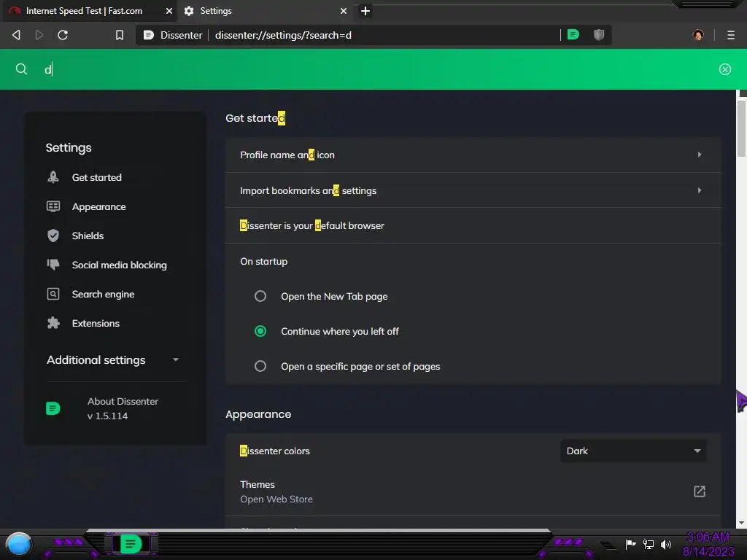Screen dimensions: 747x560
Task: Open About Dissenter v 1.5.114 link
Action: click(123, 408)
